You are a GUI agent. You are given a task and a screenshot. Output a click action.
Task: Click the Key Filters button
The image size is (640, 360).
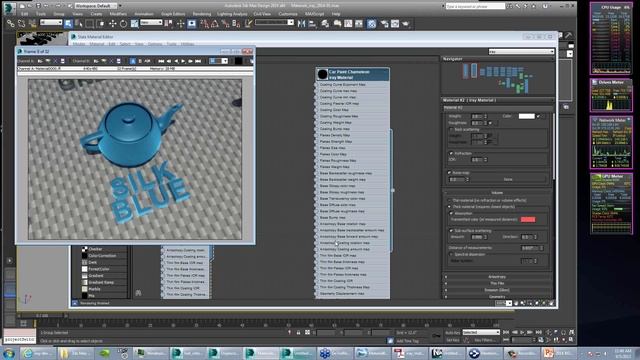coord(484,340)
